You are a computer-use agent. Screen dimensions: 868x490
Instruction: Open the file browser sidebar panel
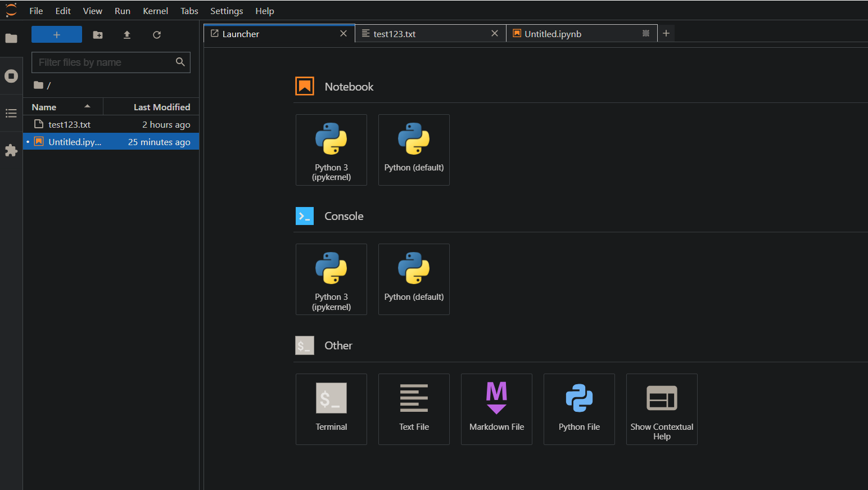pos(11,38)
